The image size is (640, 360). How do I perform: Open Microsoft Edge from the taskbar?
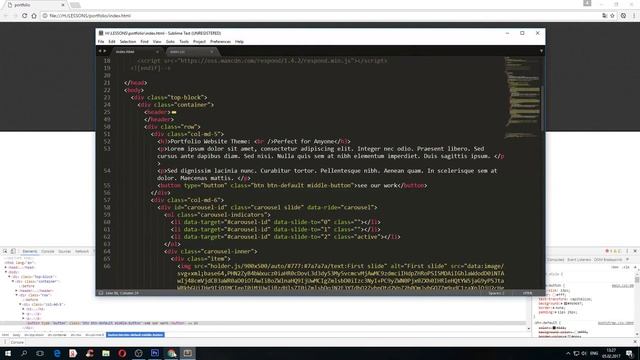57,353
